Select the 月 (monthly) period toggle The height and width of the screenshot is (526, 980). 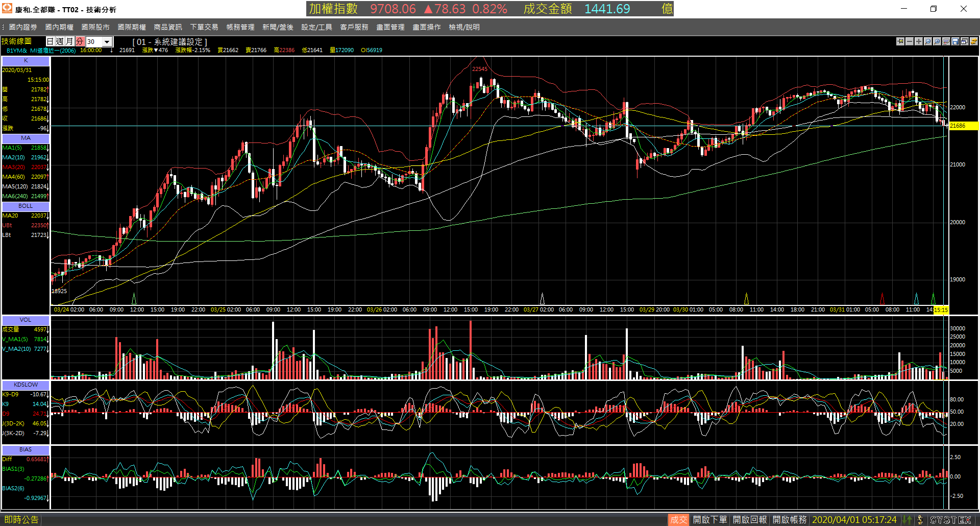click(70, 41)
